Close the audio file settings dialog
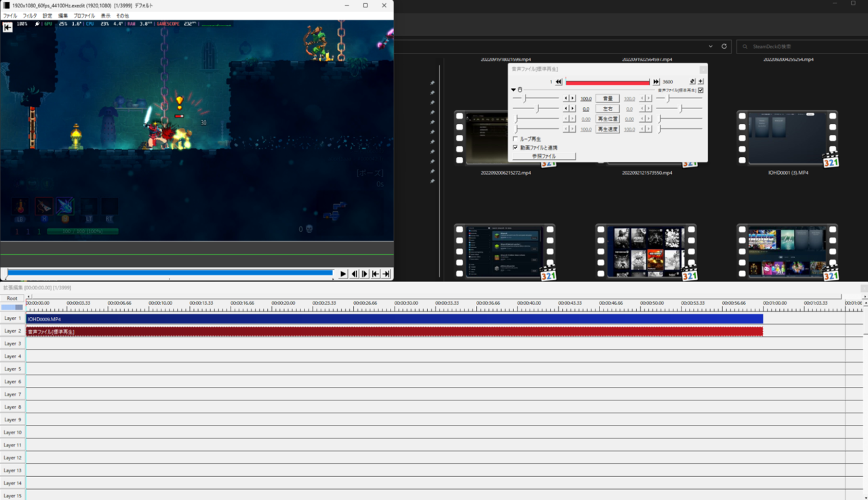868x500 pixels. tap(703, 68)
